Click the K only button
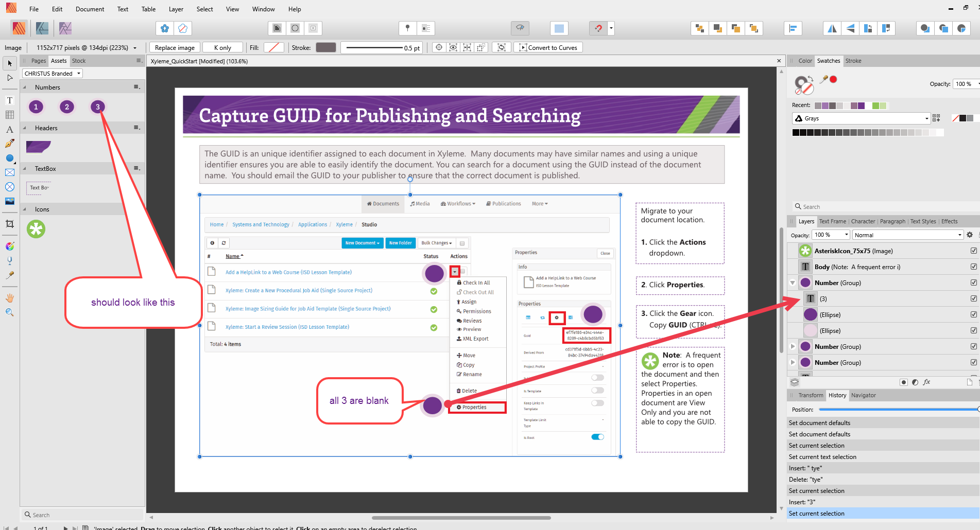 point(222,48)
